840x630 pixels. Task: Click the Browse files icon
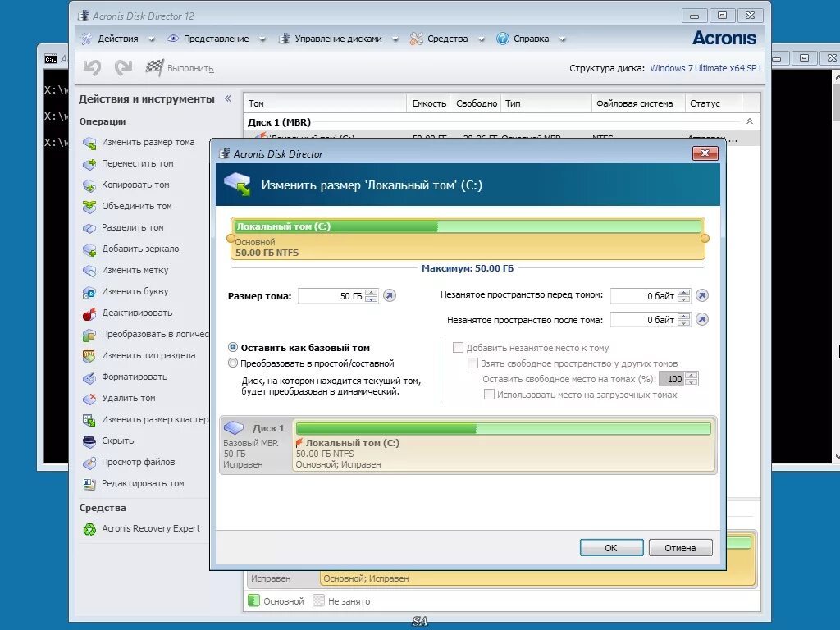[89, 463]
